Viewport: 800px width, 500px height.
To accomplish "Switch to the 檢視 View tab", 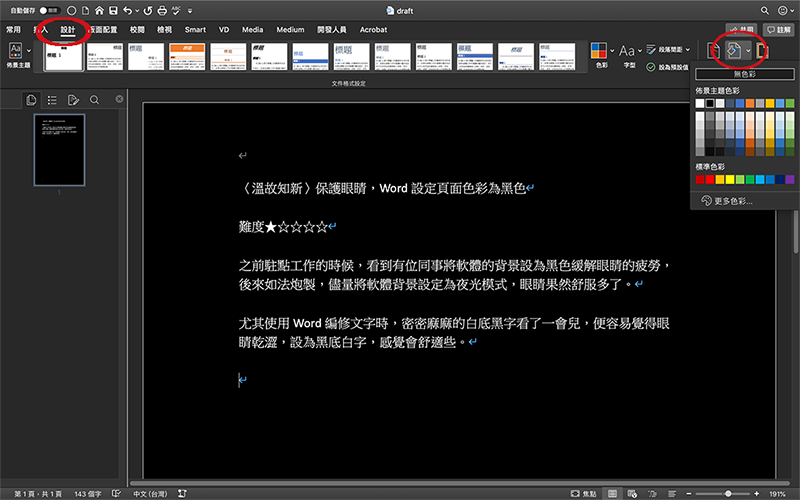I will click(x=164, y=30).
